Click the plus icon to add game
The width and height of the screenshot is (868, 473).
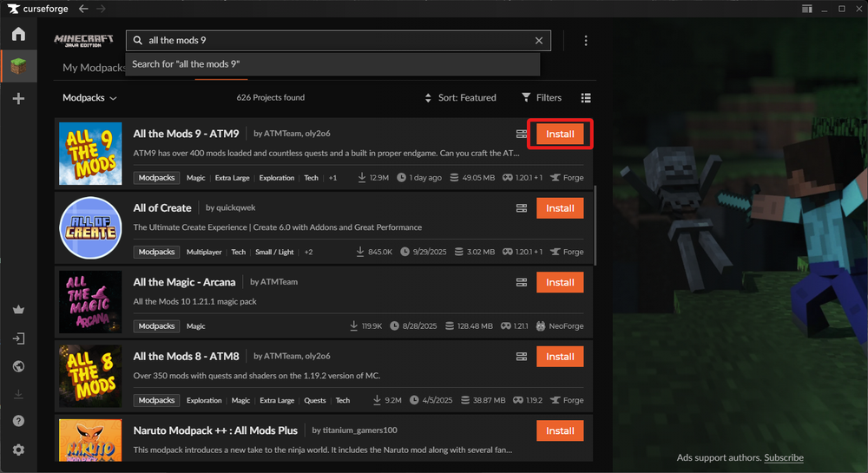point(18,99)
